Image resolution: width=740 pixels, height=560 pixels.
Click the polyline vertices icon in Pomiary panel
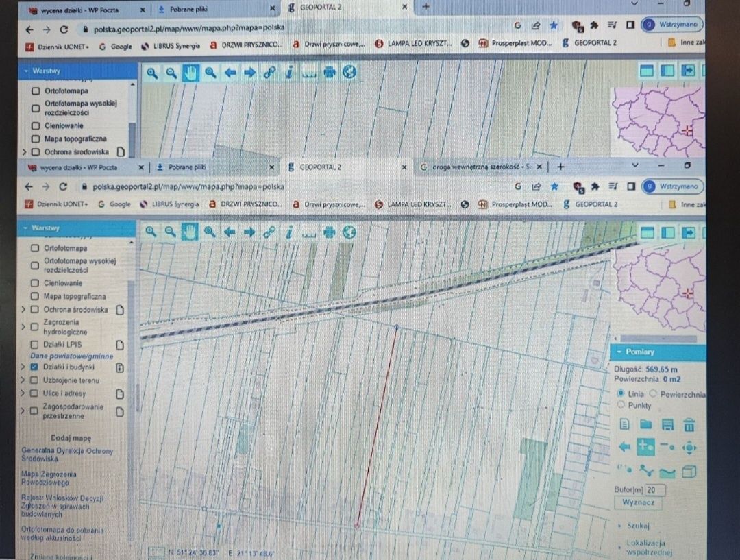point(645,471)
